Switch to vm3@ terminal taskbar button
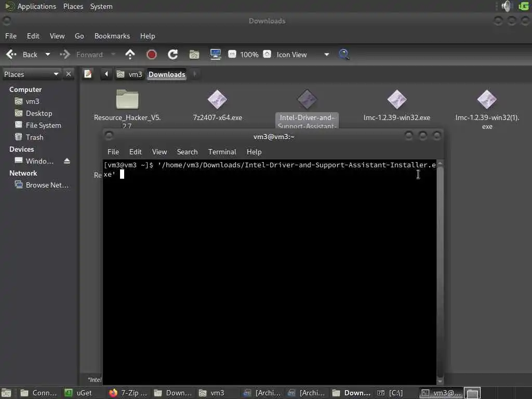The width and height of the screenshot is (532, 399). click(x=441, y=393)
